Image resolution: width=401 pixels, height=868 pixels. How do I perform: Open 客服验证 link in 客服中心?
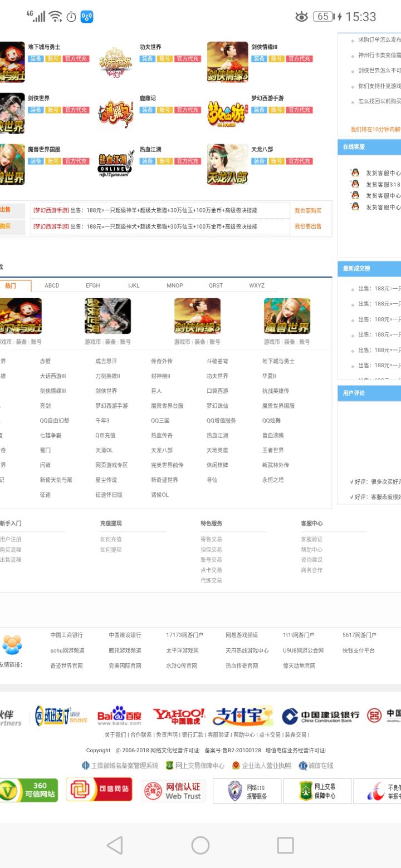point(311,539)
